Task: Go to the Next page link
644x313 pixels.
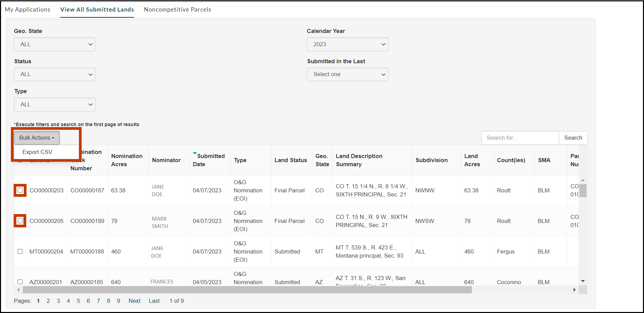Action: tap(134, 301)
